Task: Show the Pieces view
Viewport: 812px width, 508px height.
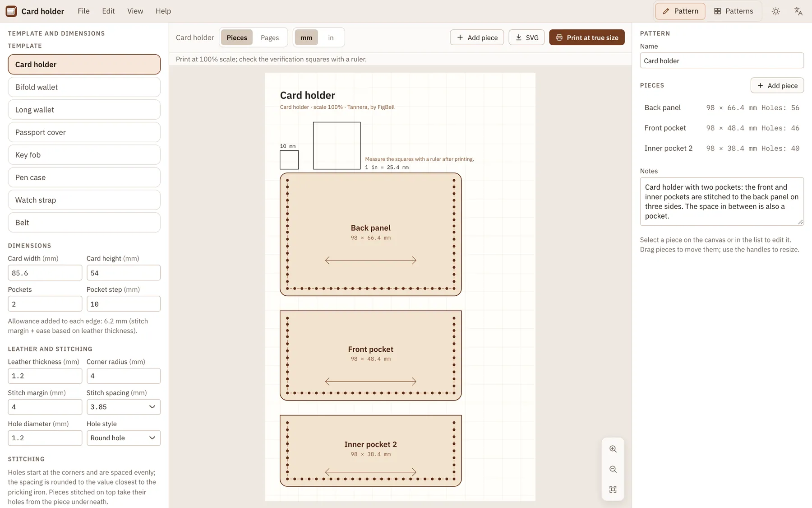Action: pos(237,37)
